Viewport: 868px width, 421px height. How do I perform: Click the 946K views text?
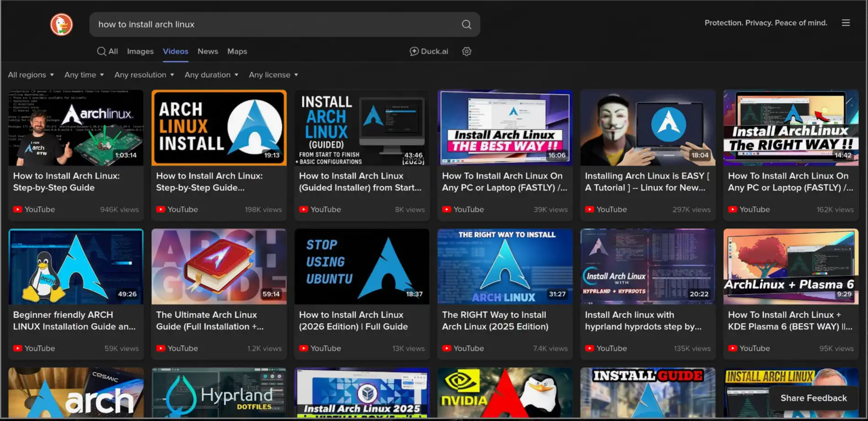(x=119, y=209)
